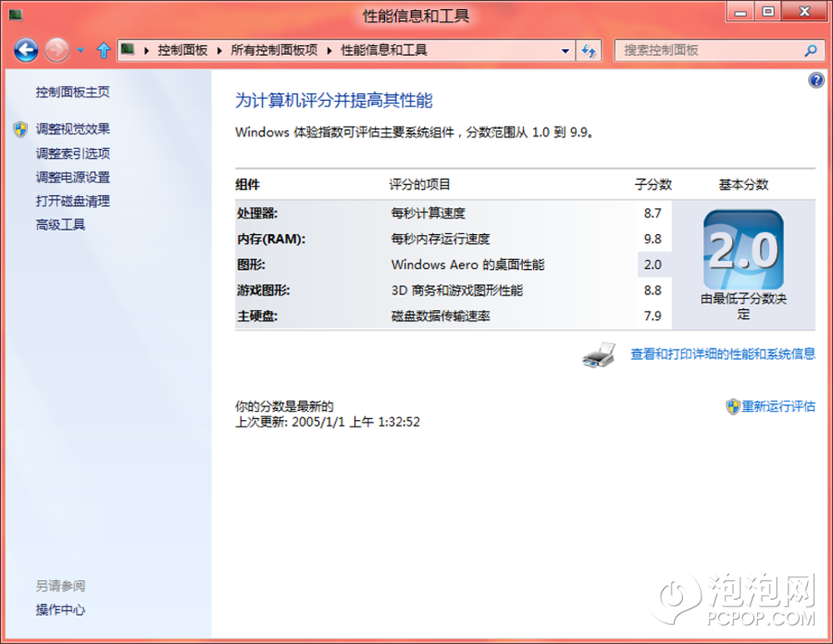Screen dimensions: 833x644
Task: Open 查看和打印详细的性能和系统信息 link
Action: click(722, 354)
